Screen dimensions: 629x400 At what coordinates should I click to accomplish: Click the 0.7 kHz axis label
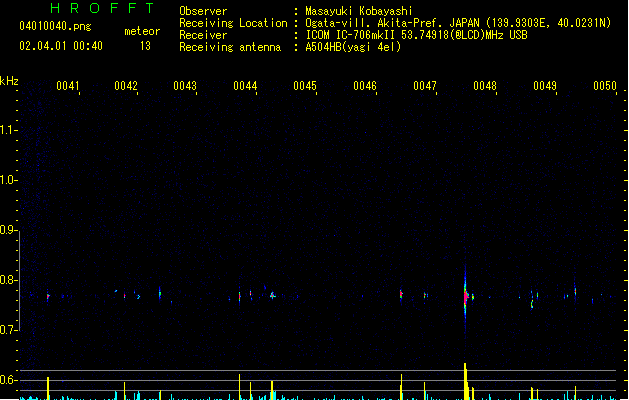8,330
